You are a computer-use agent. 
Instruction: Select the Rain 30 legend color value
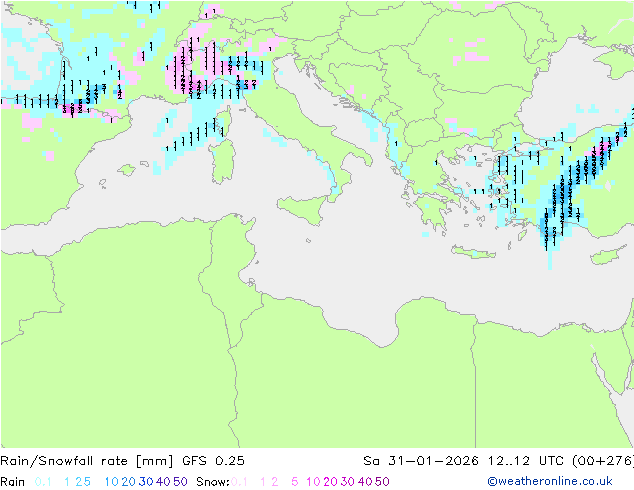pos(146,482)
